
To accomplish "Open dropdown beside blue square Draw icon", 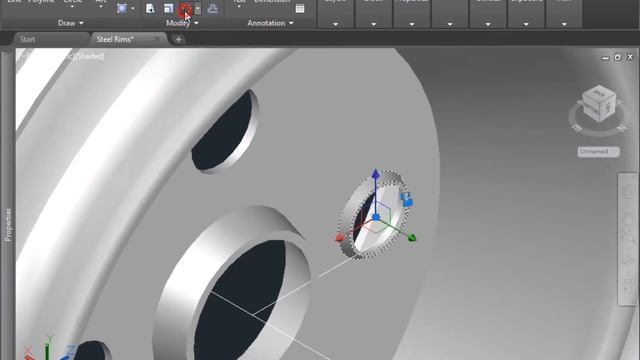I will [x=133, y=9].
